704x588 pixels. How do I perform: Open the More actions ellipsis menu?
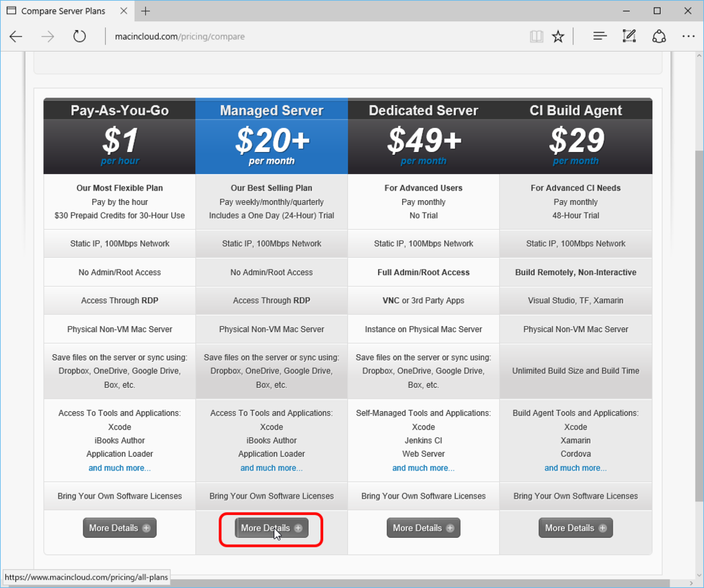tap(688, 36)
